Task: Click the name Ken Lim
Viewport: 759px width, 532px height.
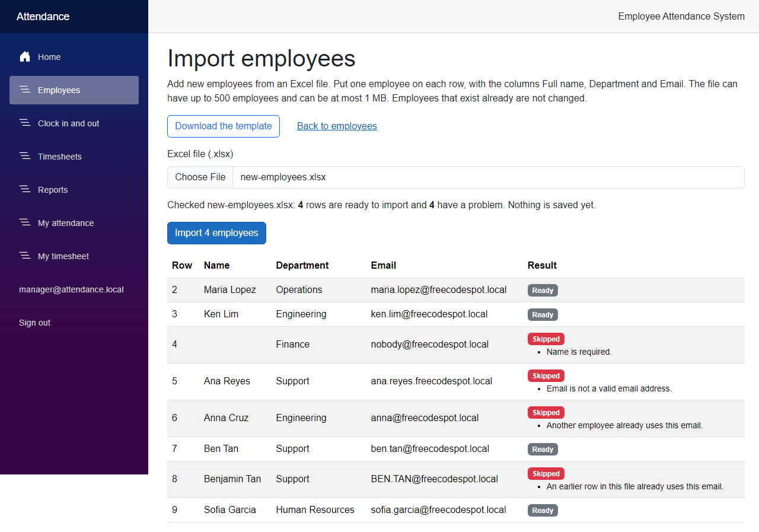Action: click(221, 314)
